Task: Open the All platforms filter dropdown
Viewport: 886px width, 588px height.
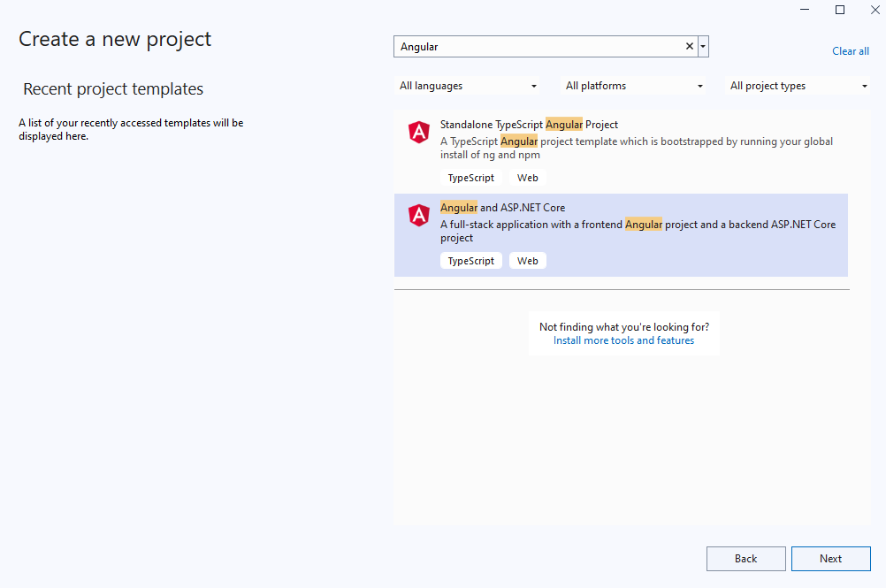Action: (634, 86)
